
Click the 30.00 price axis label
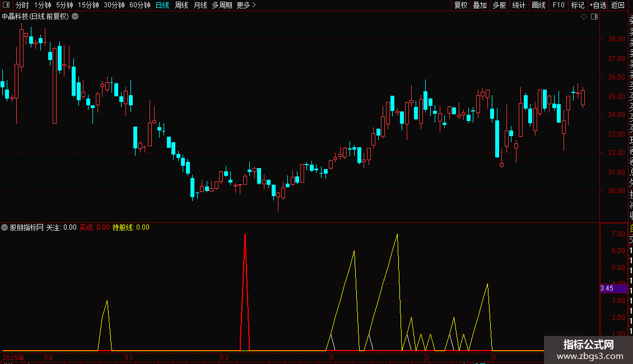(x=616, y=191)
